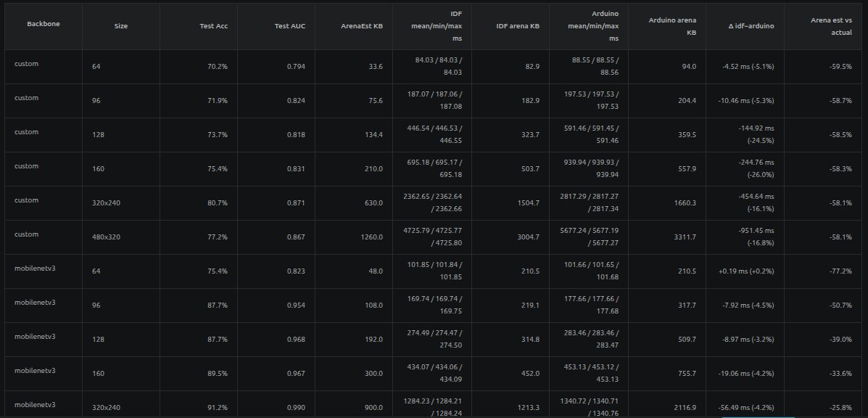The image size is (868, 418).
Task: Select the 219.1 IDF arena value
Action: tap(530, 305)
